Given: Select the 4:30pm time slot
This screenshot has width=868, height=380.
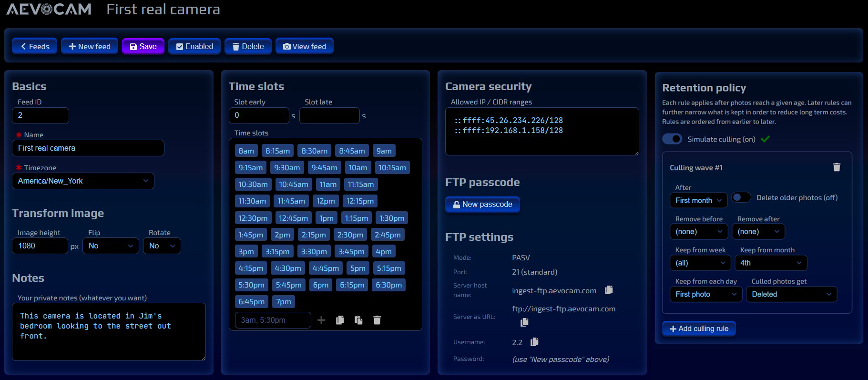Looking at the screenshot, I should [287, 268].
